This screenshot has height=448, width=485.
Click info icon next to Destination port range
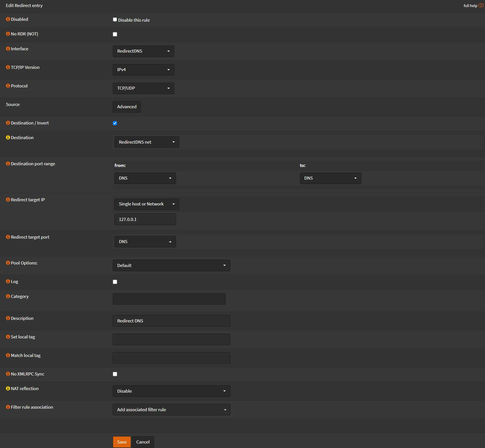pyautogui.click(x=8, y=164)
